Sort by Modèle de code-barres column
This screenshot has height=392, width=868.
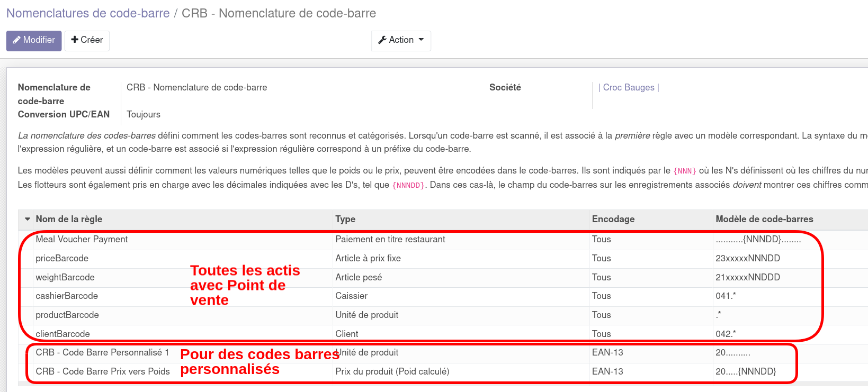pos(764,219)
